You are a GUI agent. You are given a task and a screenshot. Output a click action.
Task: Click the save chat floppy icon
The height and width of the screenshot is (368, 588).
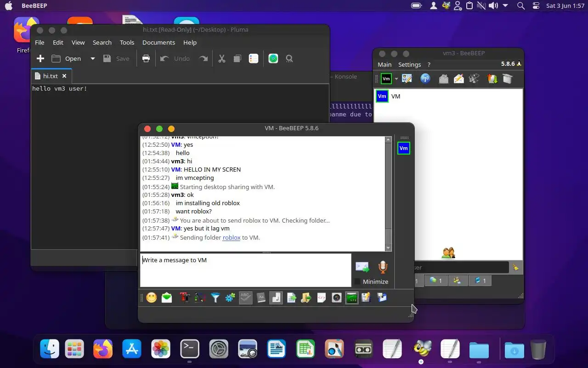tap(367, 298)
